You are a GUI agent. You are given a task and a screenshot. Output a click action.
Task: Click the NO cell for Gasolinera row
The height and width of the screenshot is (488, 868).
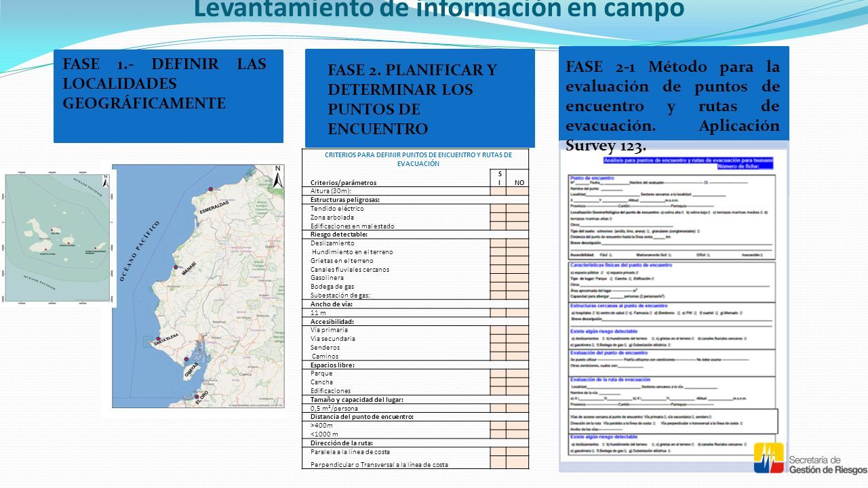coord(517,278)
